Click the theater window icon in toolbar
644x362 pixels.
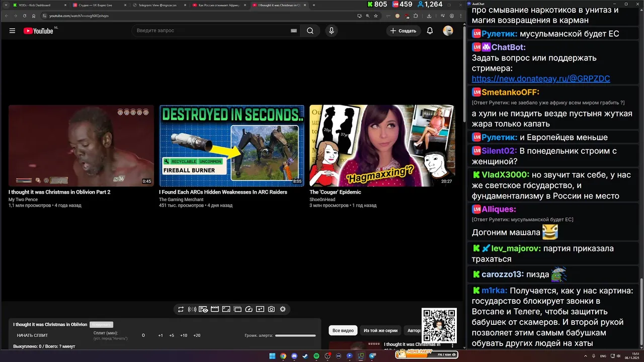(238, 309)
